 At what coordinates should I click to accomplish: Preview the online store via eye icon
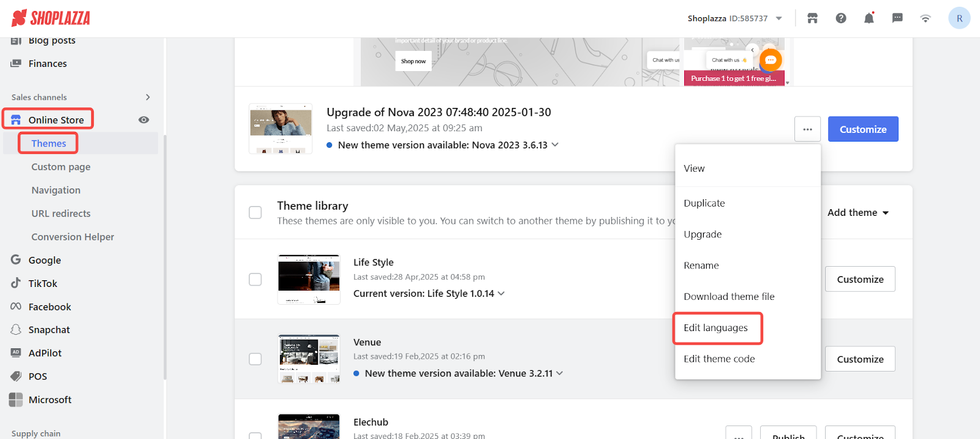[x=144, y=120]
